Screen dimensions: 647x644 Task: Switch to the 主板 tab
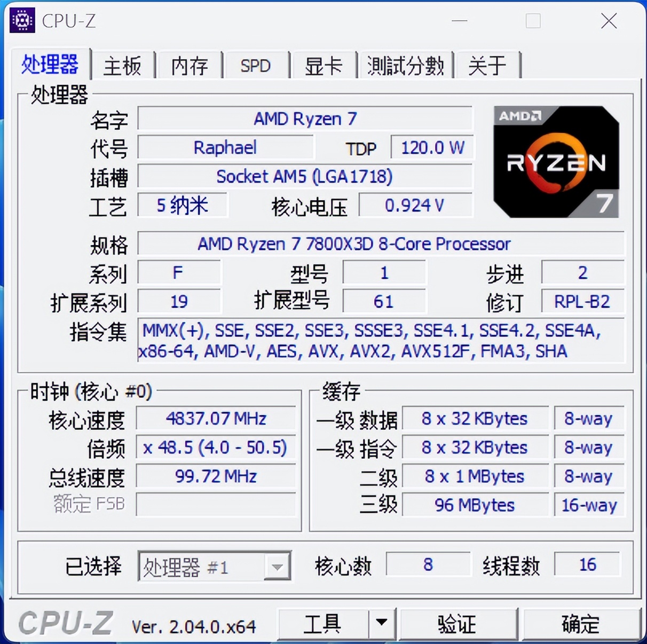(122, 65)
